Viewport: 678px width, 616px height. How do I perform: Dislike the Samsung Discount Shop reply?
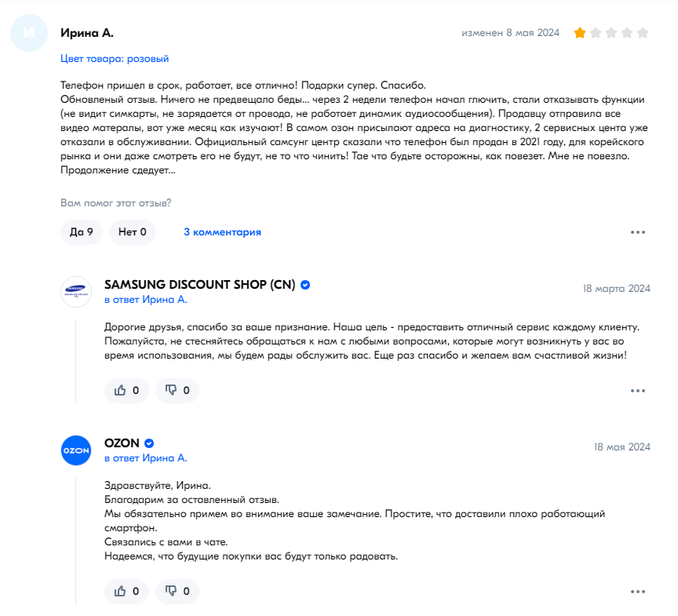tap(177, 390)
